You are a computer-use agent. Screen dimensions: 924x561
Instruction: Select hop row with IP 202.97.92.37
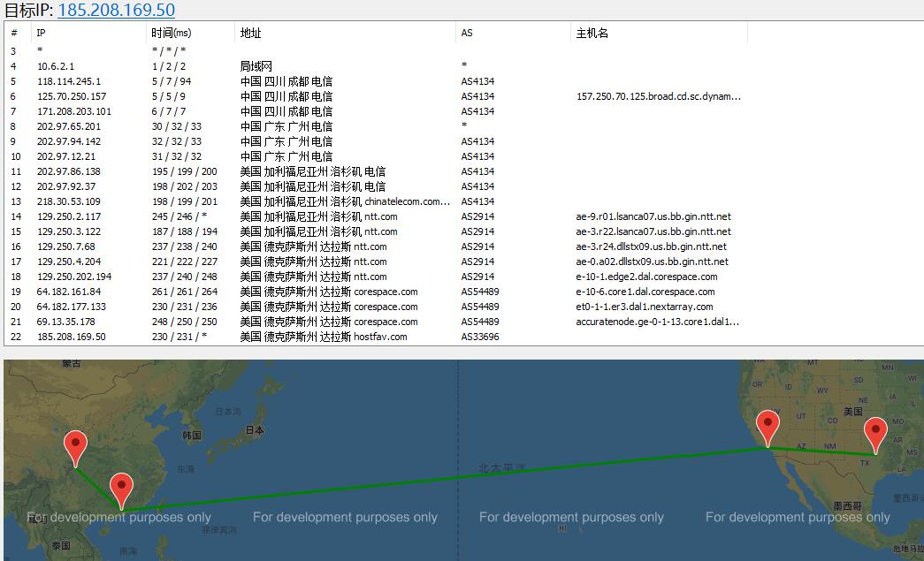coord(463,186)
